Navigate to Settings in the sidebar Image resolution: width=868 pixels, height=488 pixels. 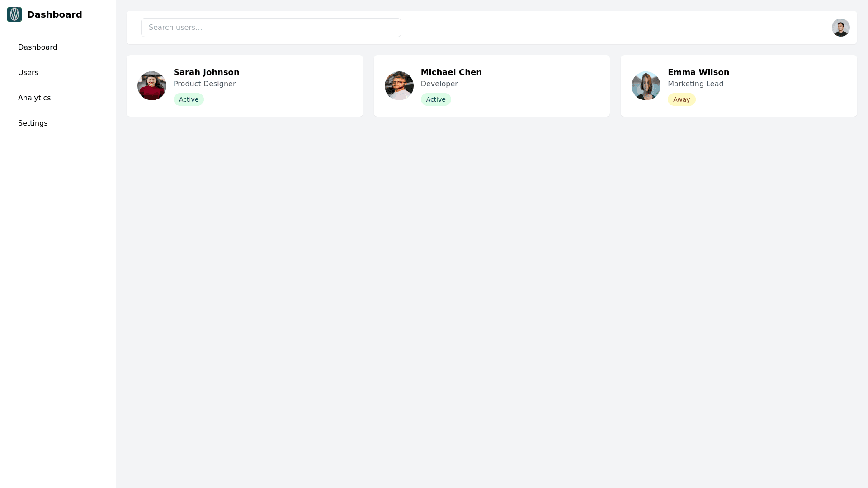point(33,123)
